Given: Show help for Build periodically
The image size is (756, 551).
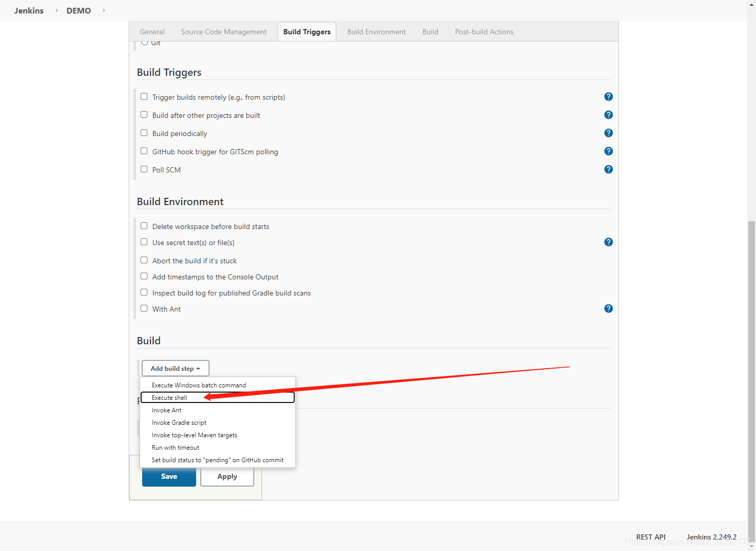Looking at the screenshot, I should 609,133.
